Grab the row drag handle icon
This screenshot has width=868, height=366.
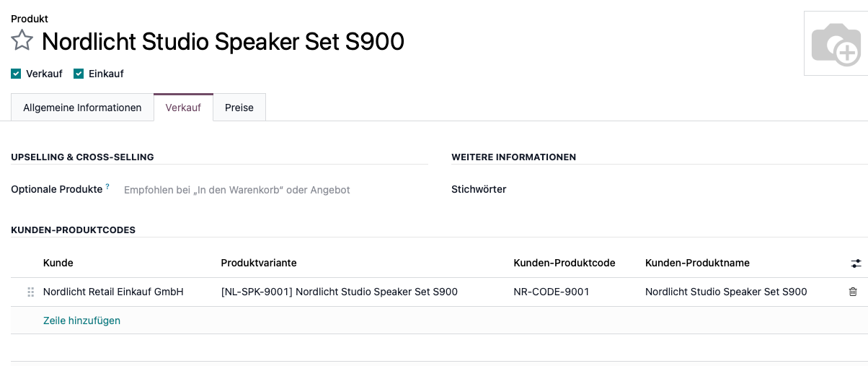click(x=30, y=292)
